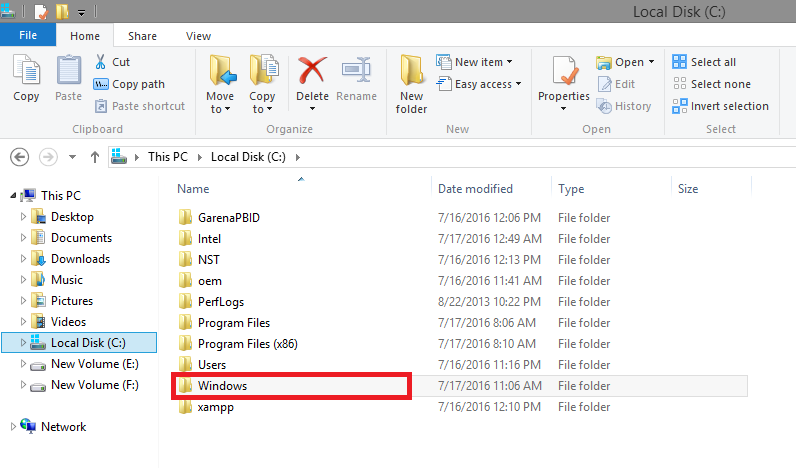
Task: Customize Quick Access Toolbar dropdown arrow
Action: pos(81,12)
